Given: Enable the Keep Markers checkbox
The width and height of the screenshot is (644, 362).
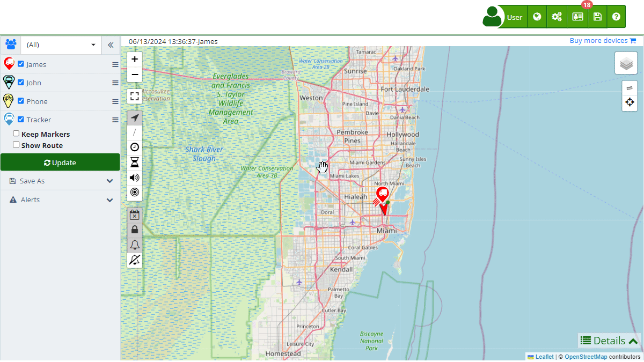Looking at the screenshot, I should point(16,134).
